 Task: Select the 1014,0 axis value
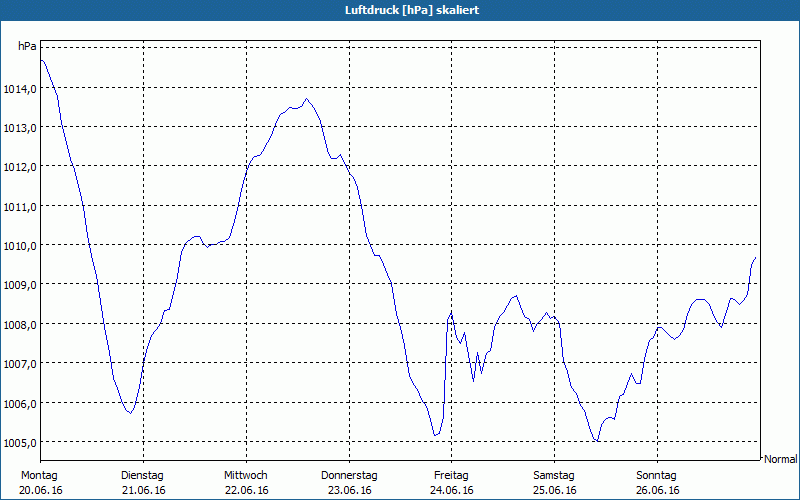pos(20,89)
